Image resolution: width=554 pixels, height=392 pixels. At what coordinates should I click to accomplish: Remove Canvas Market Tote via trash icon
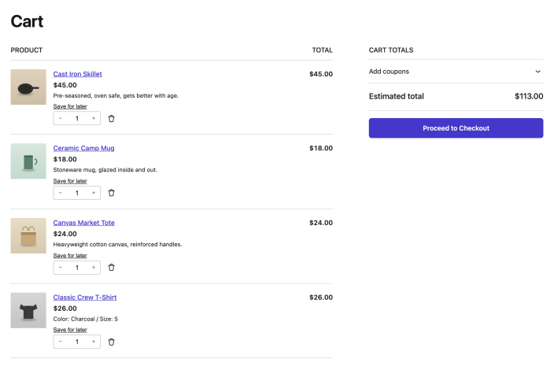111,267
